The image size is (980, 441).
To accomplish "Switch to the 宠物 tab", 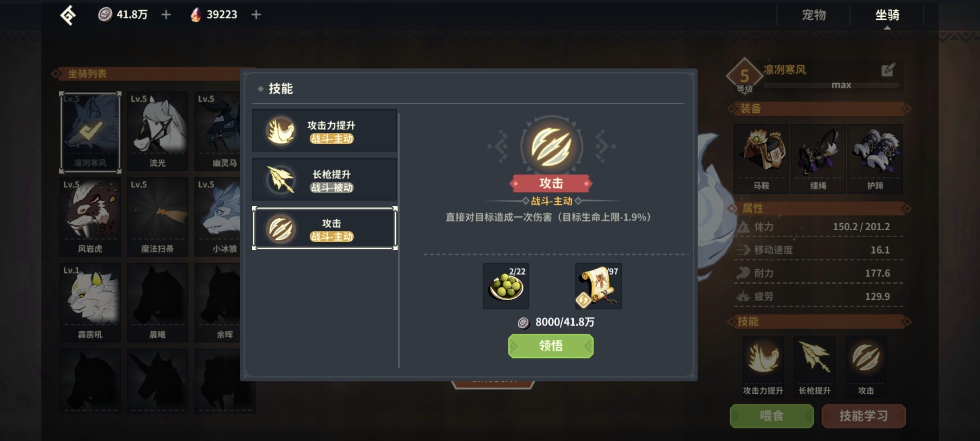I will coord(814,15).
